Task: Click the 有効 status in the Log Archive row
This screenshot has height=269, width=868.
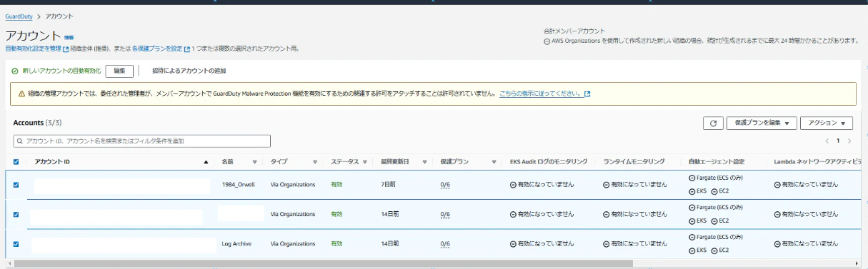Action: [x=336, y=243]
